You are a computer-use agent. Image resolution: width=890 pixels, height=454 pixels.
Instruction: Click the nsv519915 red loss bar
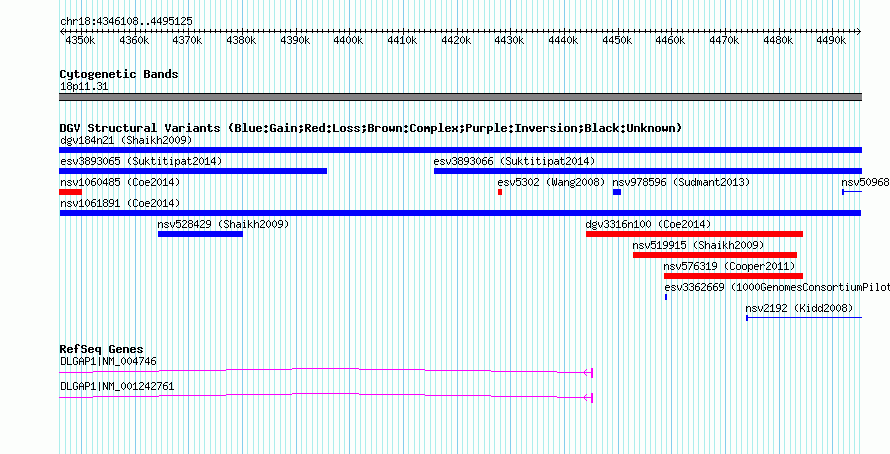(x=715, y=255)
